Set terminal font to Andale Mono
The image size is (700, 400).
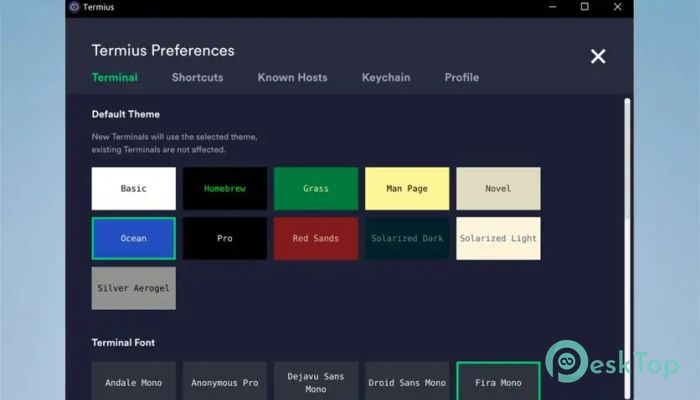[x=133, y=382]
